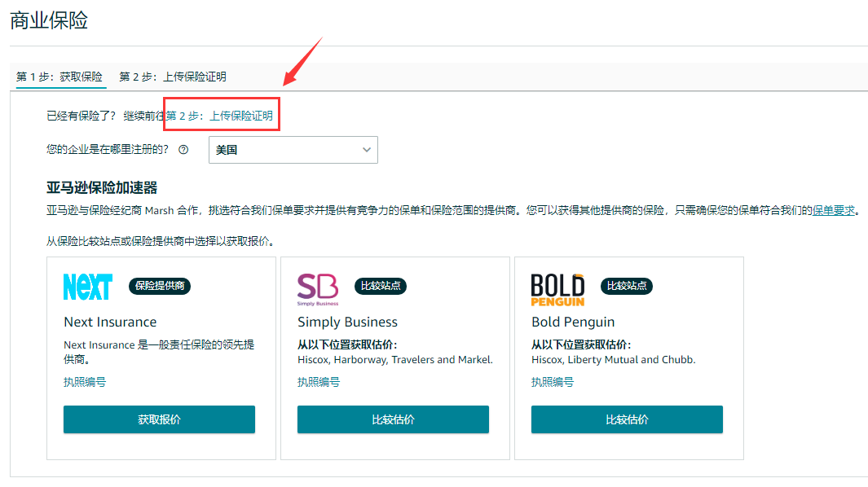
Task: Open 执照编号 link under Simply Business
Action: 319,382
